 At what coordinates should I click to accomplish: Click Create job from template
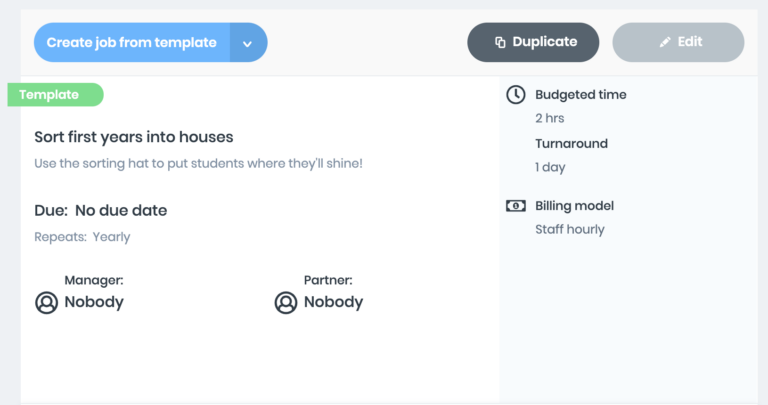click(x=132, y=43)
